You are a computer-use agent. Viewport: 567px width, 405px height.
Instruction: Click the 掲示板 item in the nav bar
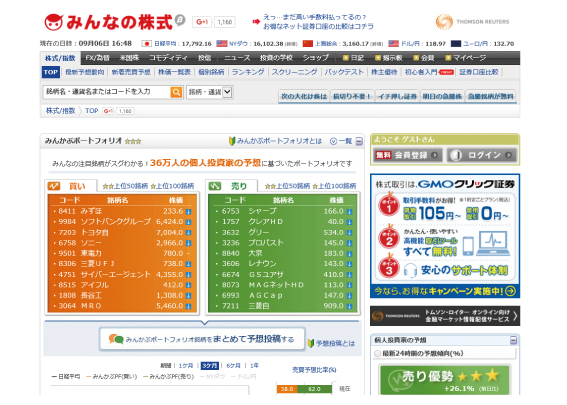tap(389, 58)
